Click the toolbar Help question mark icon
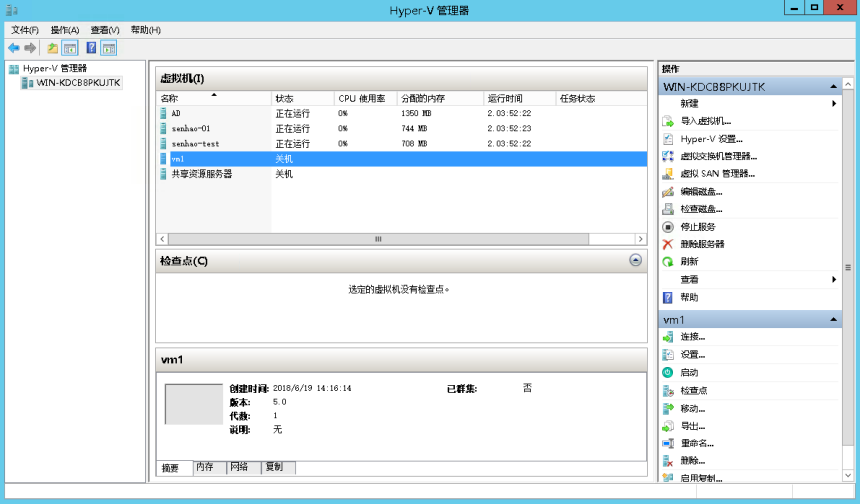This screenshot has width=860, height=504. 91,48
